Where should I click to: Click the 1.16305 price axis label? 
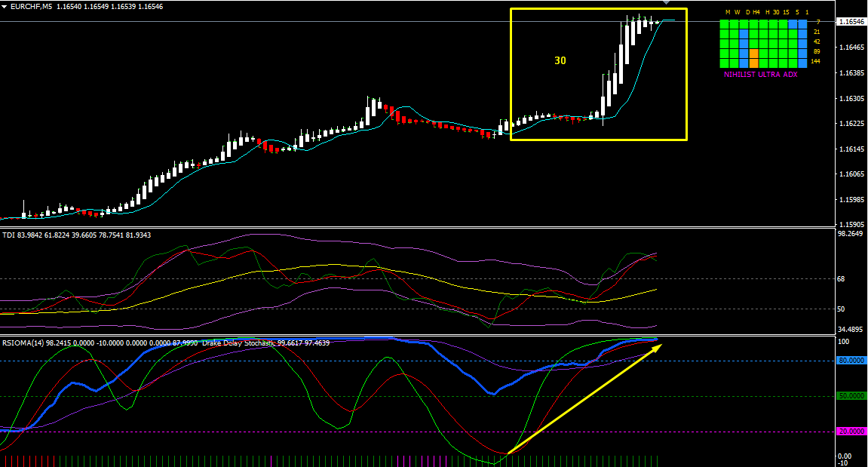coord(851,99)
